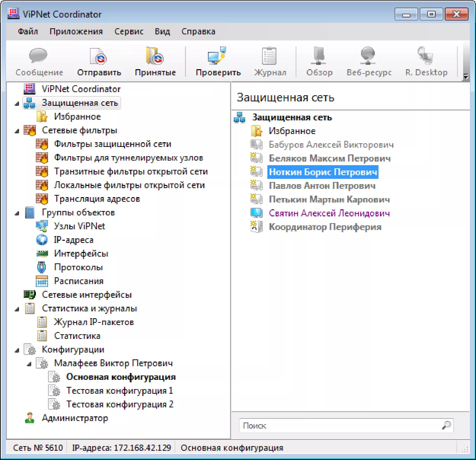Select Тестовая конфигурация 1
The width and height of the screenshot is (476, 460).
point(119,390)
